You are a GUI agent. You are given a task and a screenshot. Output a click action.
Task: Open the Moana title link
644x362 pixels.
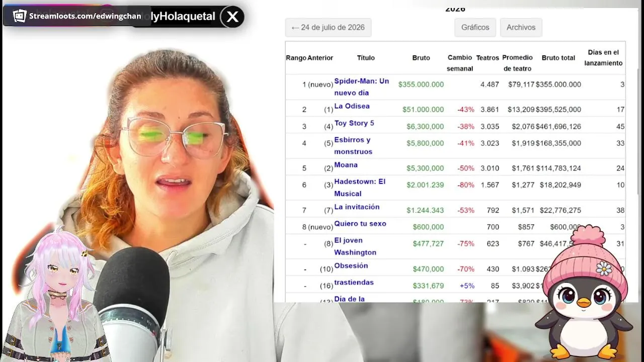(x=346, y=165)
